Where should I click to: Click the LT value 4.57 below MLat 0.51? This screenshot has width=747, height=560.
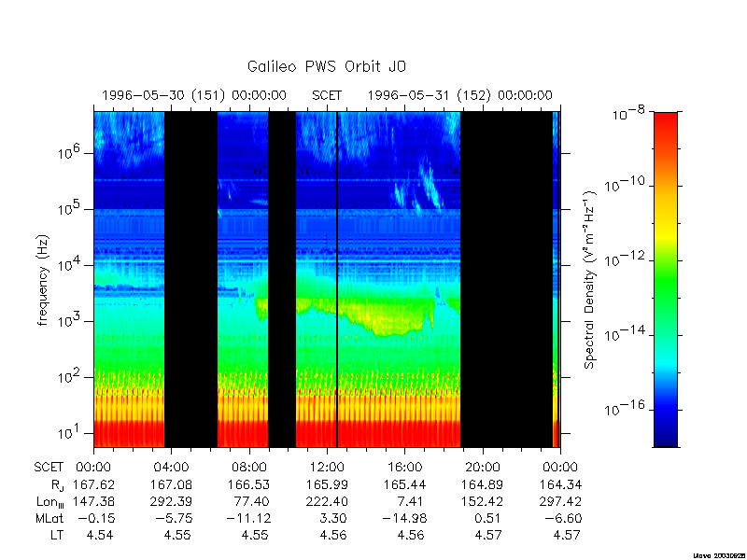pyautogui.click(x=488, y=535)
